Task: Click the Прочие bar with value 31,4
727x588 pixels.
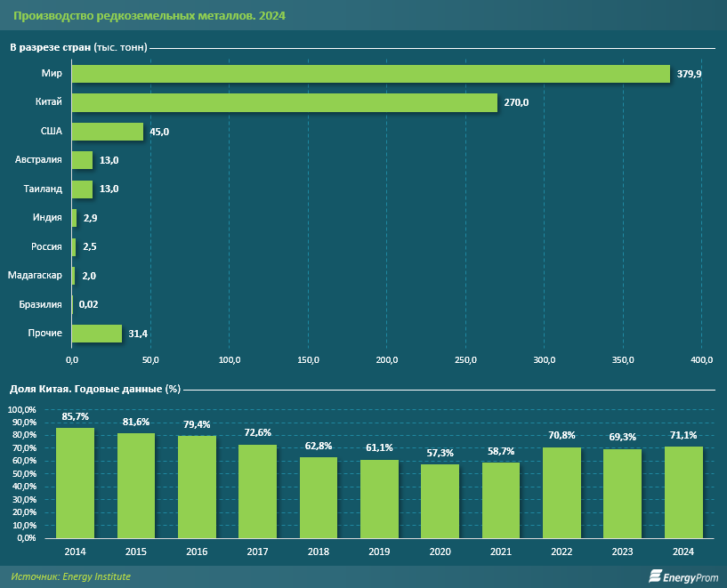Action: click(96, 334)
